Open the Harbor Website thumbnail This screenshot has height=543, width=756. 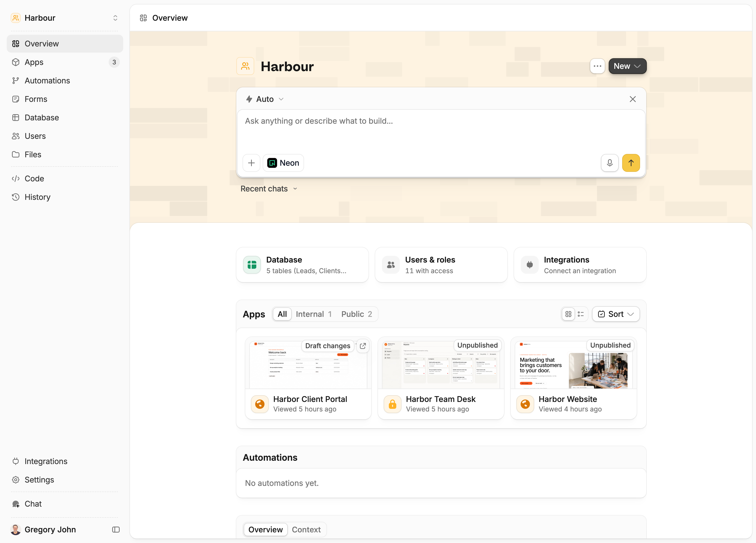pos(573,363)
